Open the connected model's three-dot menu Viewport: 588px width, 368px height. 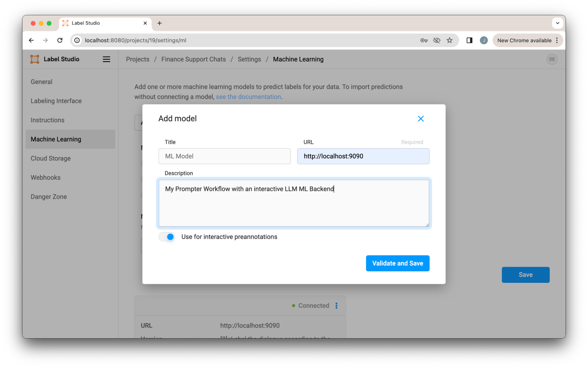[x=337, y=306]
